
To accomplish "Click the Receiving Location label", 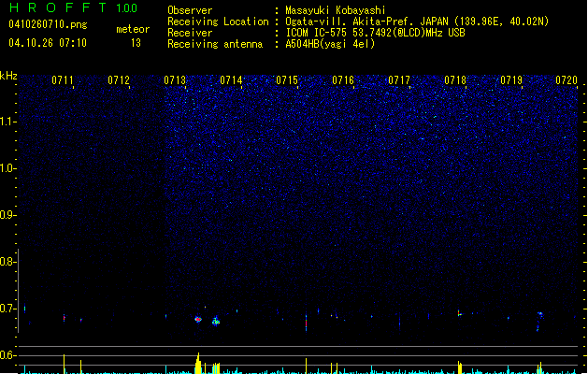I will 218,22.
